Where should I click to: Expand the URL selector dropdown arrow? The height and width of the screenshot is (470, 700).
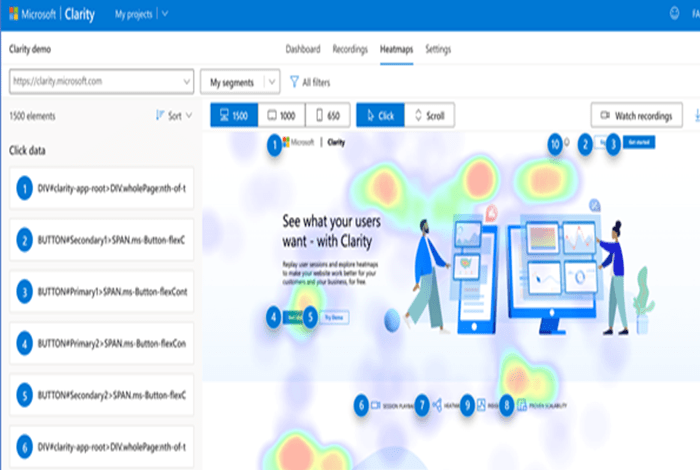(x=186, y=81)
